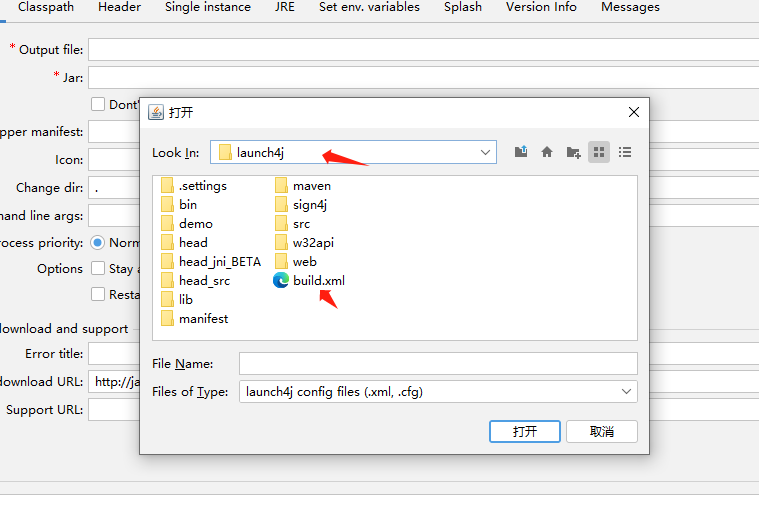The height and width of the screenshot is (518, 759).
Task: Select the head_src folder
Action: 196,280
